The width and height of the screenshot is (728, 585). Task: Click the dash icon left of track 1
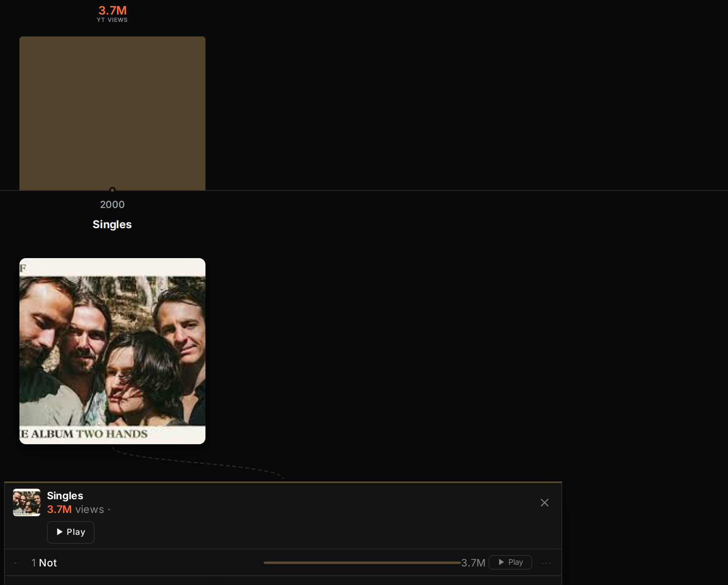[15, 563]
